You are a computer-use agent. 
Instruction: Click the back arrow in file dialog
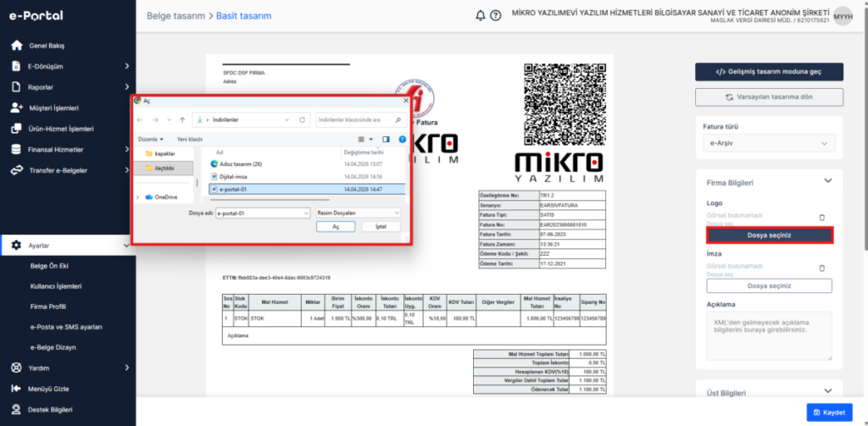140,119
